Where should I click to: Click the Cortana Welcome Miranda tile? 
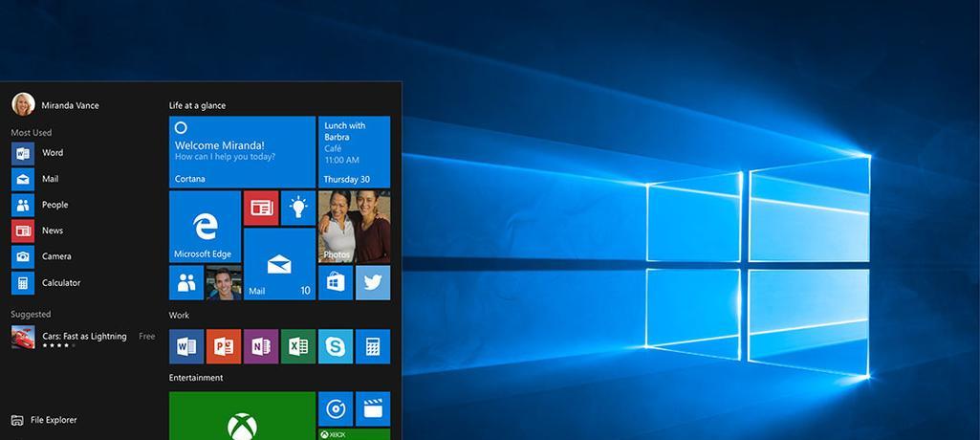tap(242, 152)
